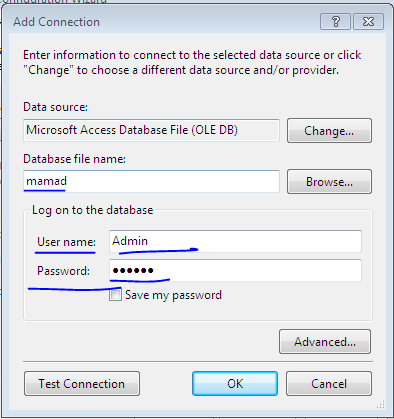Viewport: 394px width, 419px height.
Task: Select the read-only Data source box
Action: pos(151,130)
